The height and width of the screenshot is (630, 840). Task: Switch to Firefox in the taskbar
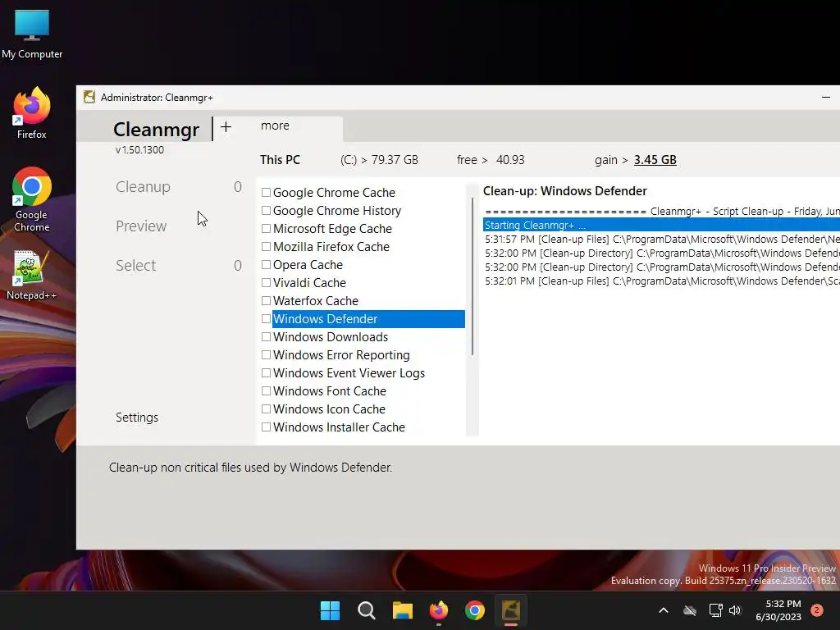click(439, 610)
